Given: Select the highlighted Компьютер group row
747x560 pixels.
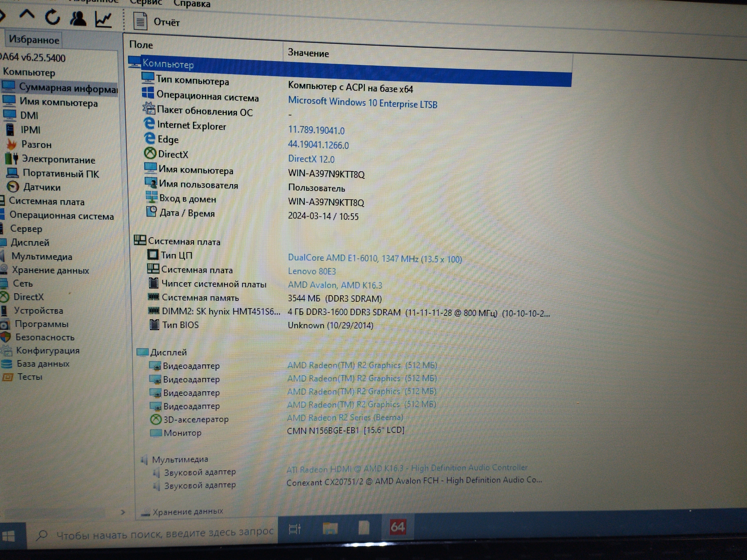Looking at the screenshot, I should [350, 70].
